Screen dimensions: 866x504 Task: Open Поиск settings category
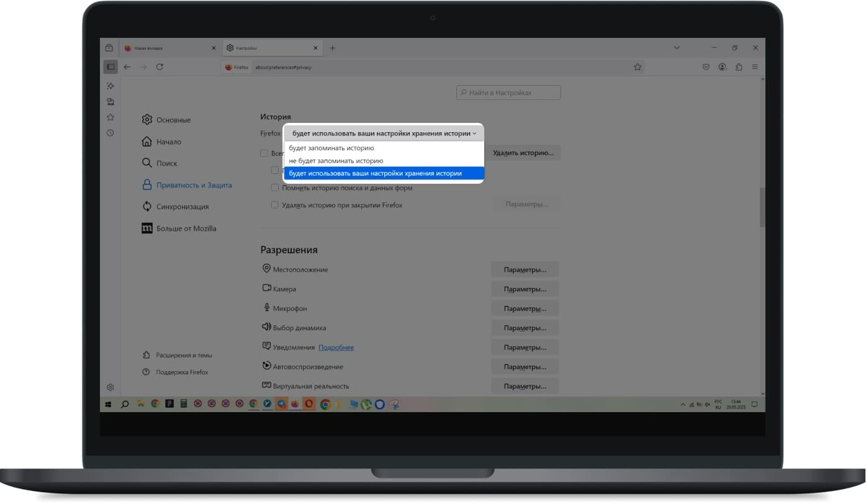[160, 163]
